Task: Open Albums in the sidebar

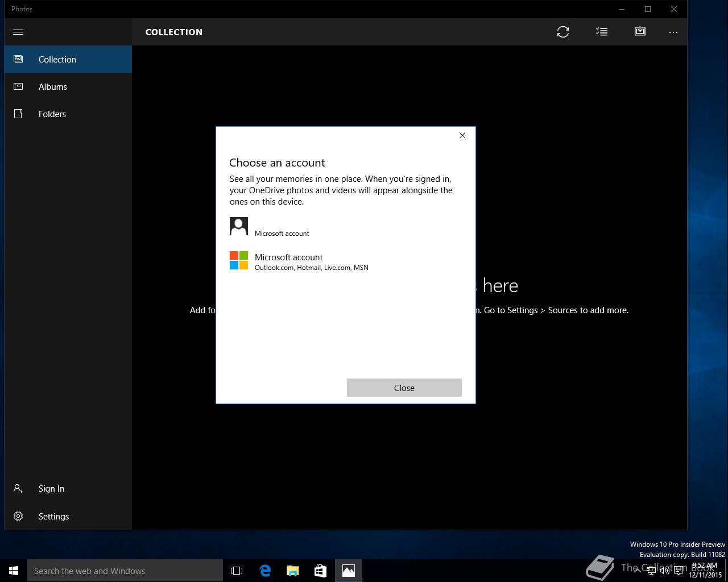Action: coord(68,86)
